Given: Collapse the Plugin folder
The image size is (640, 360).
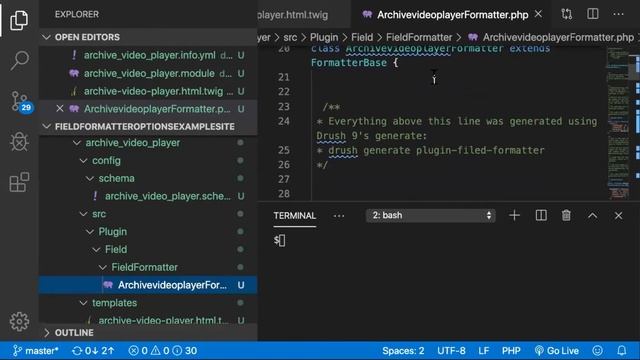Looking at the screenshot, I should 148,231.
